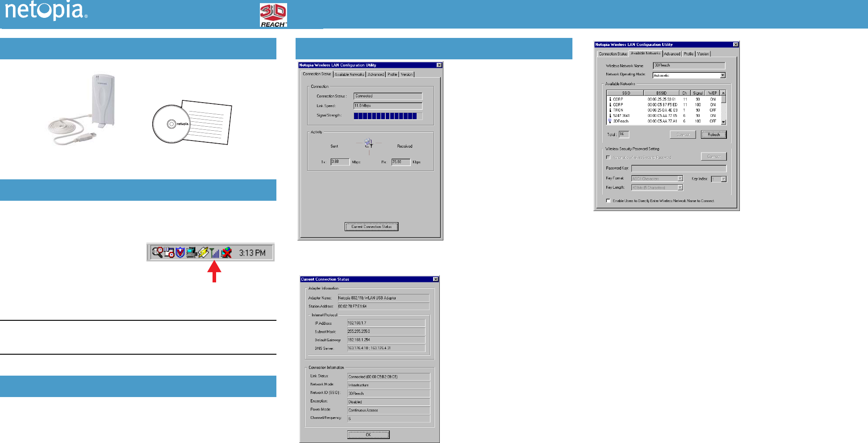Open Version tab in the Link Speed window
The width and height of the screenshot is (868, 443).
tap(407, 75)
